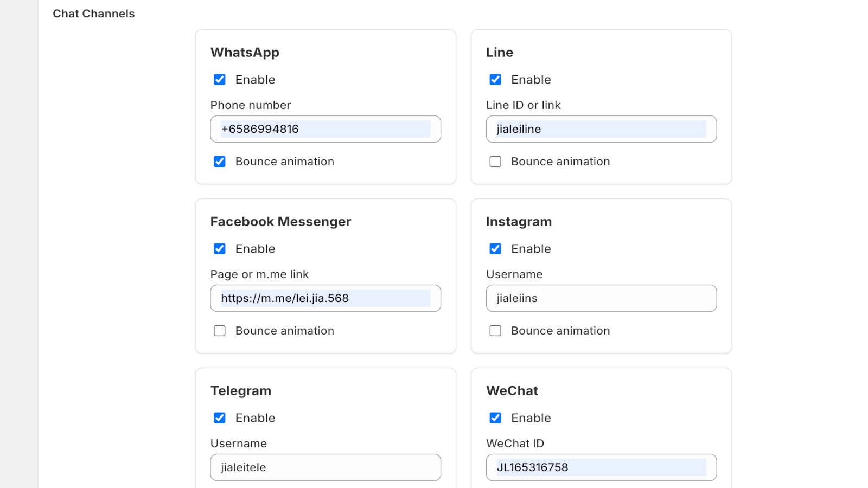
Task: Disable the Line Enable checkbox
Action: tap(495, 80)
